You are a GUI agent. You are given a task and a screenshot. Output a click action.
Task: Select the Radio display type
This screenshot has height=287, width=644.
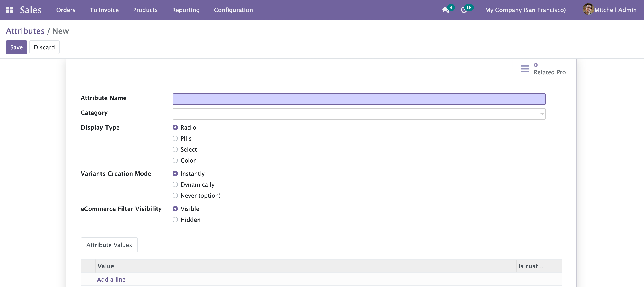[x=175, y=127]
